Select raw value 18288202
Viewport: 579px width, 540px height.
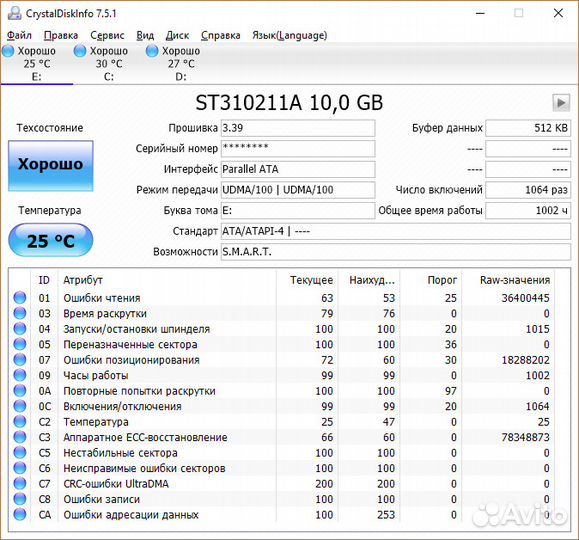click(525, 360)
